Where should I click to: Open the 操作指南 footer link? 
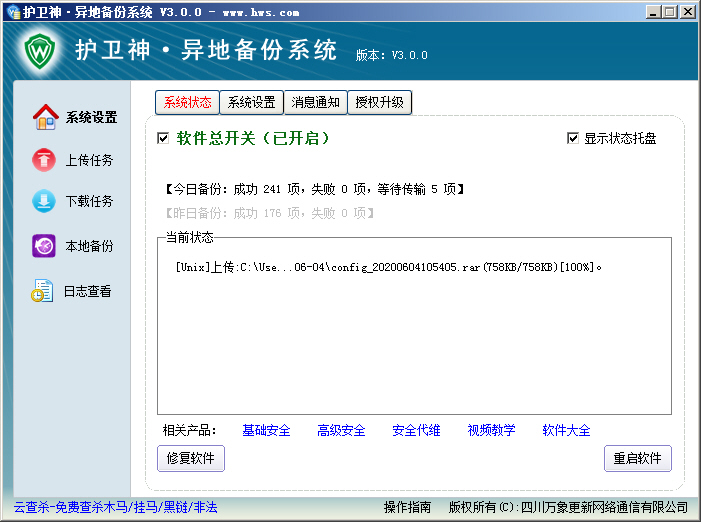tap(407, 507)
